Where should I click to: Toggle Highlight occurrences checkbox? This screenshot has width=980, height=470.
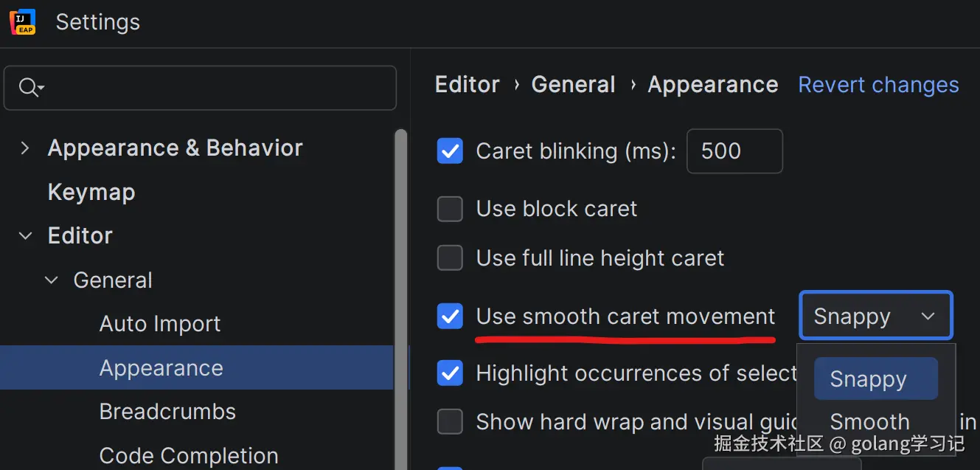pos(450,373)
